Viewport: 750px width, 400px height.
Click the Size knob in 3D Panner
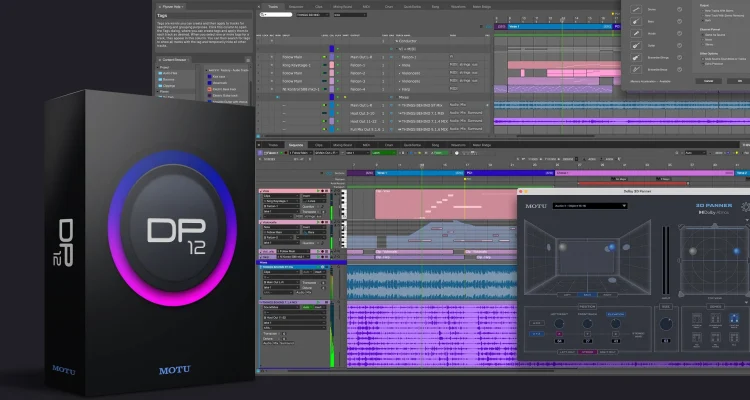tap(666, 324)
